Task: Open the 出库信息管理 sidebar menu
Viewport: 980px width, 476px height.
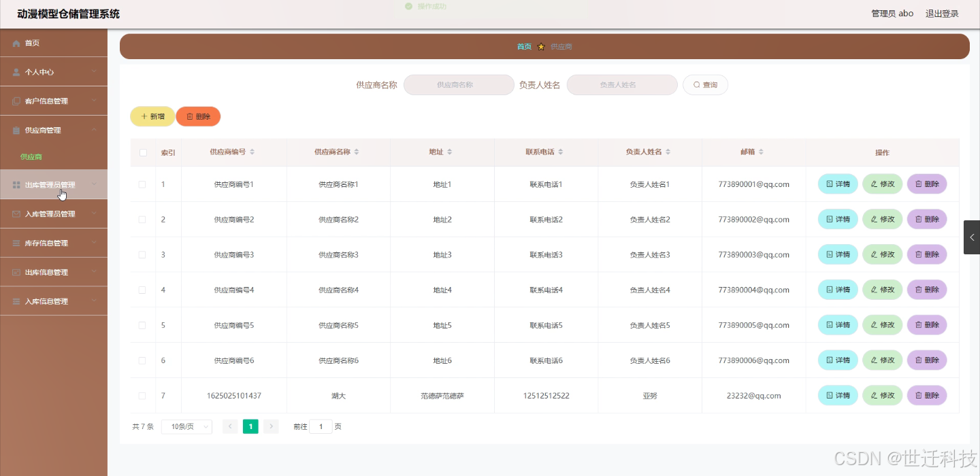Action: click(54, 272)
